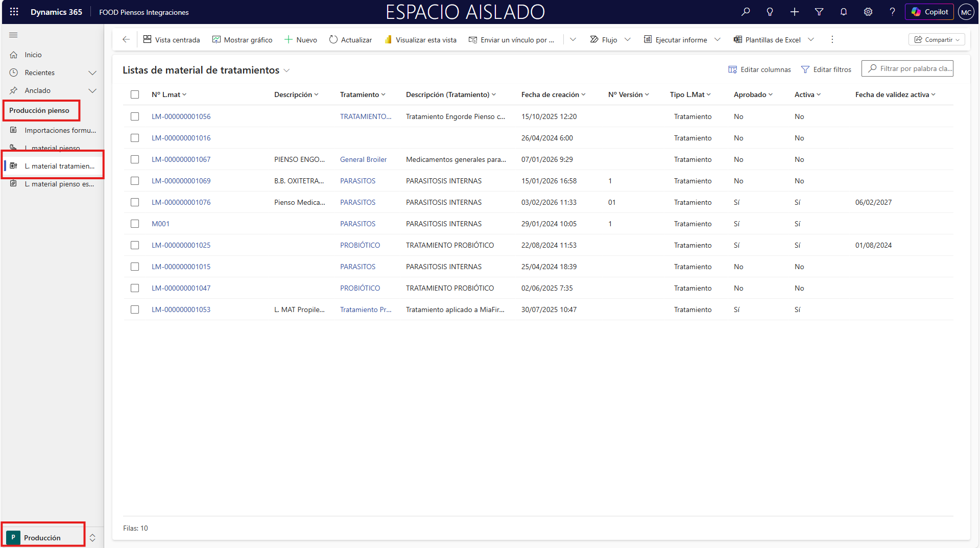980x548 pixels.
Task: Open record LM-000000001076 link
Action: pyautogui.click(x=181, y=202)
